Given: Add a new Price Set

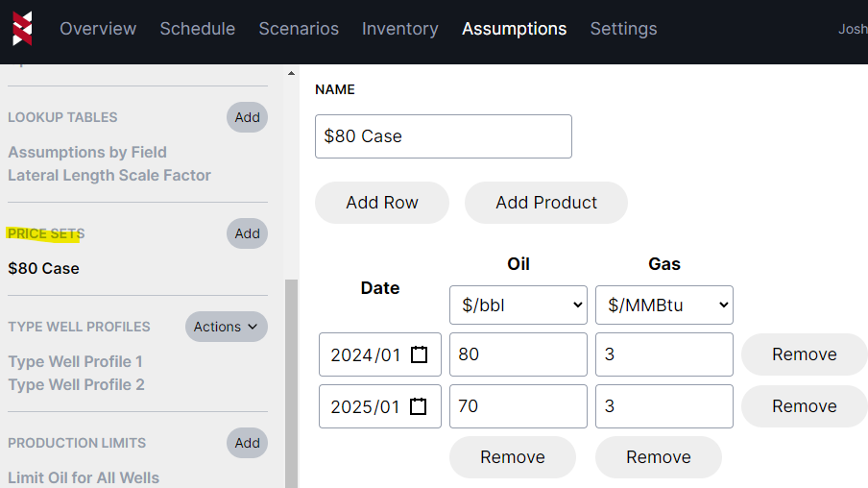Looking at the screenshot, I should coord(247,233).
